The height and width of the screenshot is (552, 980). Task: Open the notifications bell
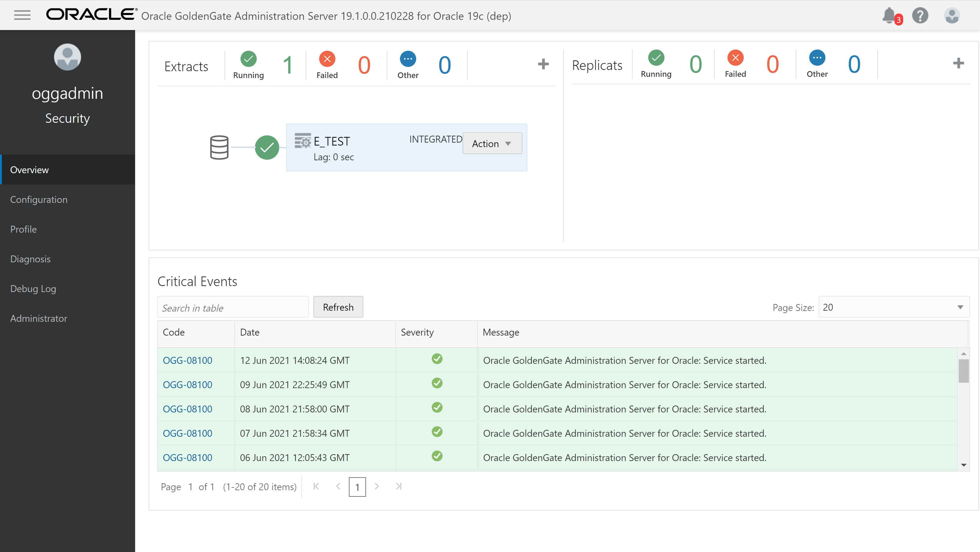coord(889,16)
